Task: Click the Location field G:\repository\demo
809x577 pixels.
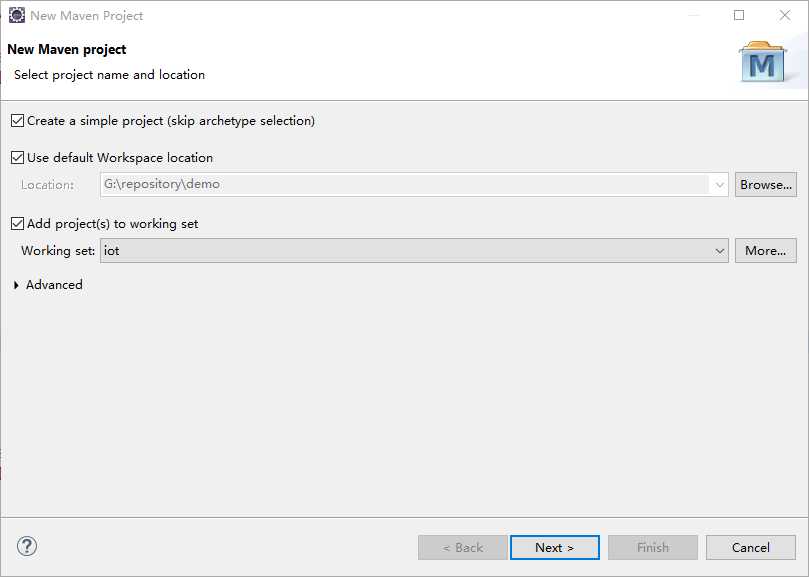Action: [x=414, y=185]
